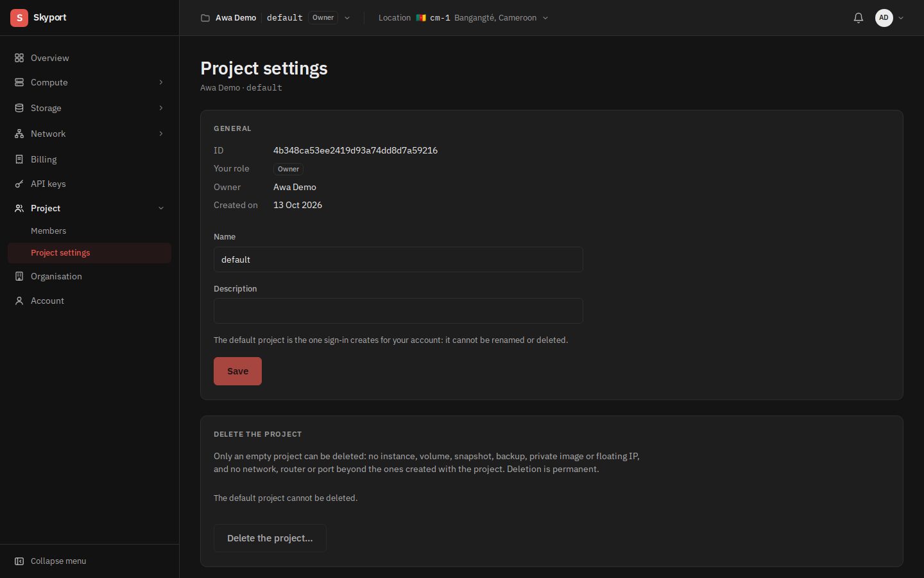This screenshot has height=578, width=924.
Task: Click the Storage database icon
Action: tap(19, 108)
